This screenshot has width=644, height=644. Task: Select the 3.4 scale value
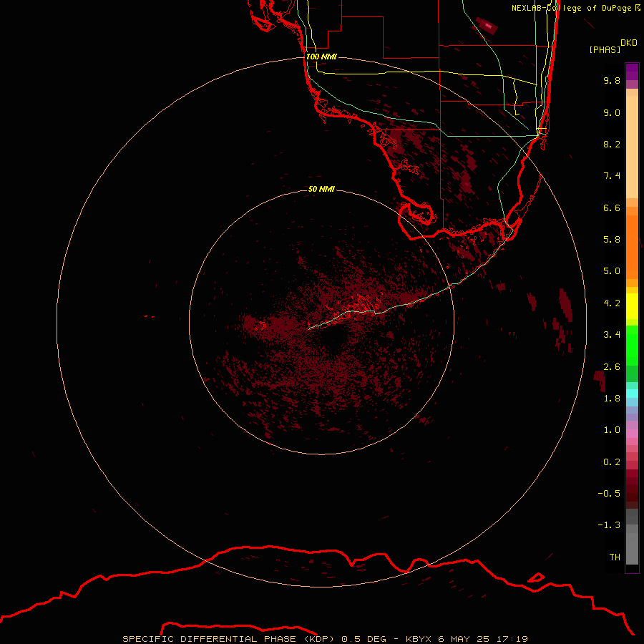coord(612,335)
